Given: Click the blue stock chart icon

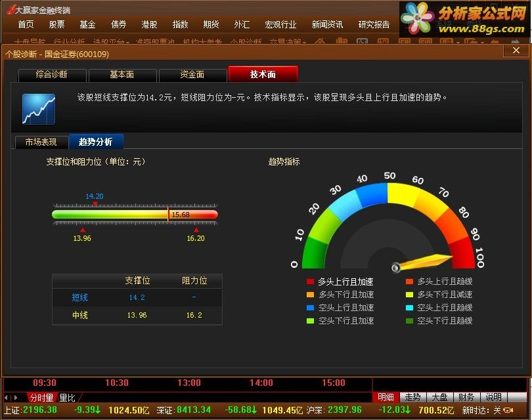Looking at the screenshot, I should coord(39,109).
